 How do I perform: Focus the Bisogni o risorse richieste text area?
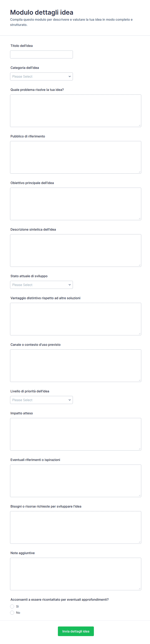tap(76, 527)
